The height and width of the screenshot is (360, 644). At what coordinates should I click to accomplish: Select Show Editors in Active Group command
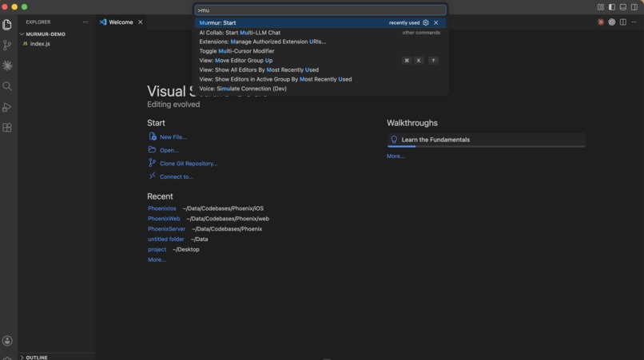pyautogui.click(x=320, y=79)
